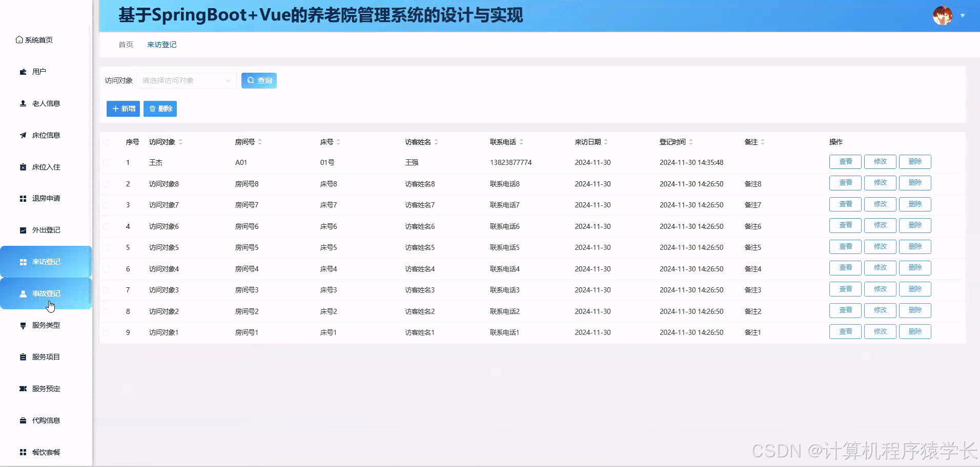Click the 退房申请 grid icon
The image size is (980, 467).
[x=23, y=198]
